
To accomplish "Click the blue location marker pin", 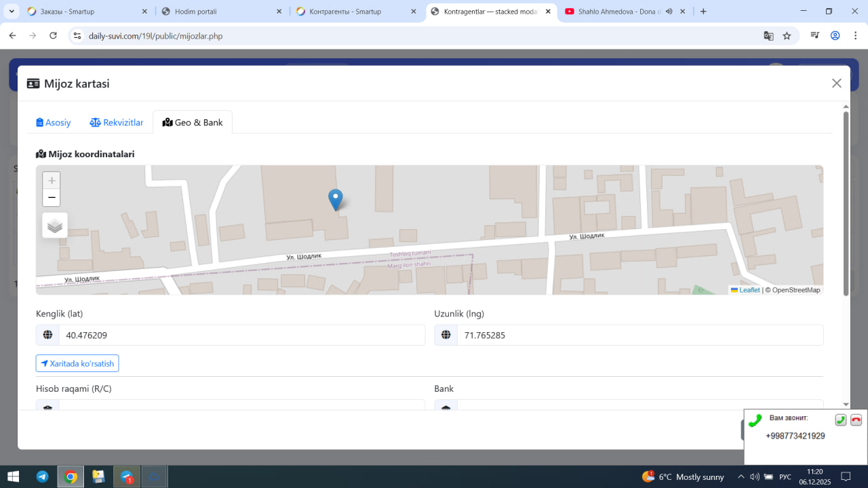I will [x=335, y=199].
